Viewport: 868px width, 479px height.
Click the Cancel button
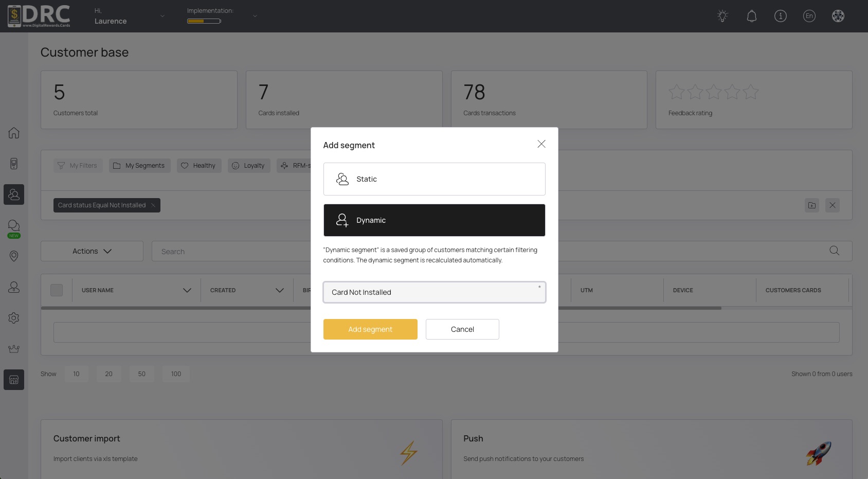point(462,329)
